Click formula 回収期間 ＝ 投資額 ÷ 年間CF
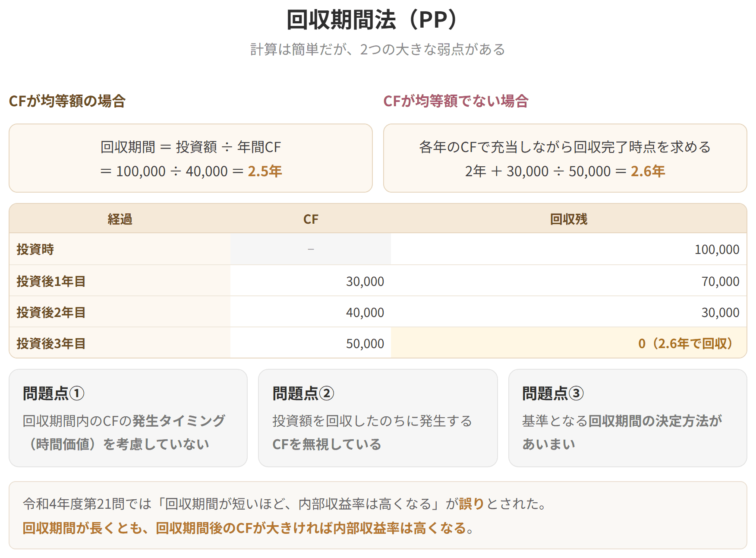 pos(190,147)
